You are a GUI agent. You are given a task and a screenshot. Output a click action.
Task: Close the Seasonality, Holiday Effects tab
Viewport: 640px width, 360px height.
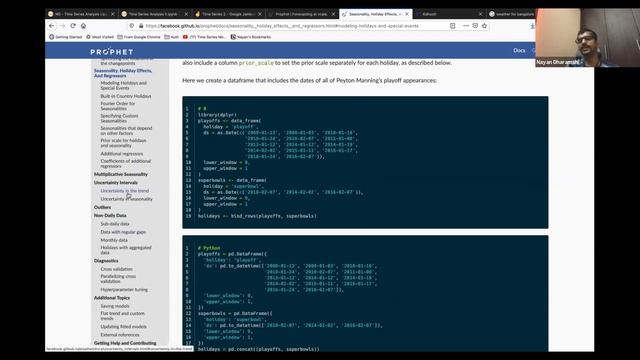pyautogui.click(x=407, y=14)
